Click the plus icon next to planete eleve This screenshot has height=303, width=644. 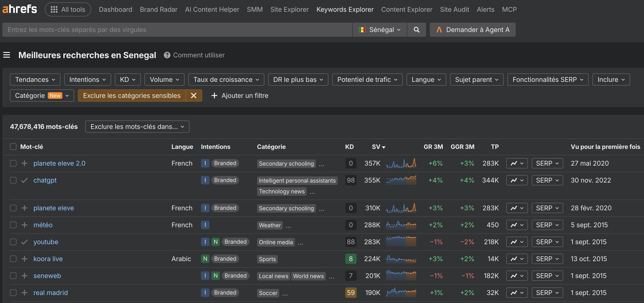coord(24,208)
